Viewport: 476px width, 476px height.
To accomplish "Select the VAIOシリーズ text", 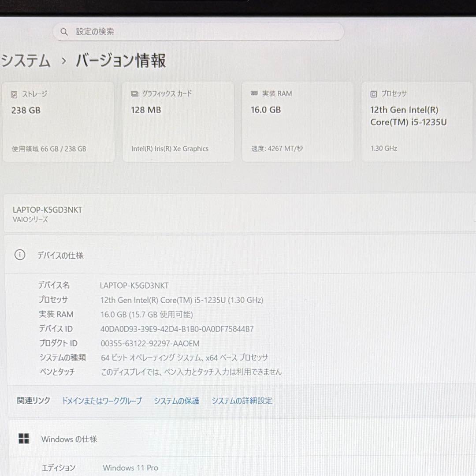I will (30, 219).
